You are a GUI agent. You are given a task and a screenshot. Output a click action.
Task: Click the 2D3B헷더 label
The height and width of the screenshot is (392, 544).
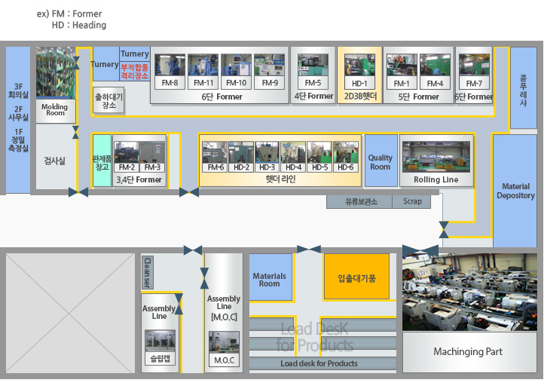click(360, 96)
